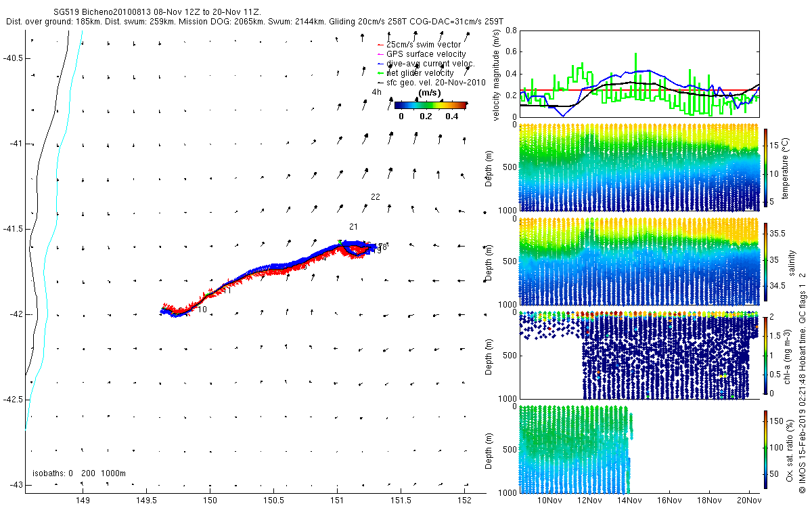
Task: Click latitude tick label '-43'
Action: (x=15, y=485)
